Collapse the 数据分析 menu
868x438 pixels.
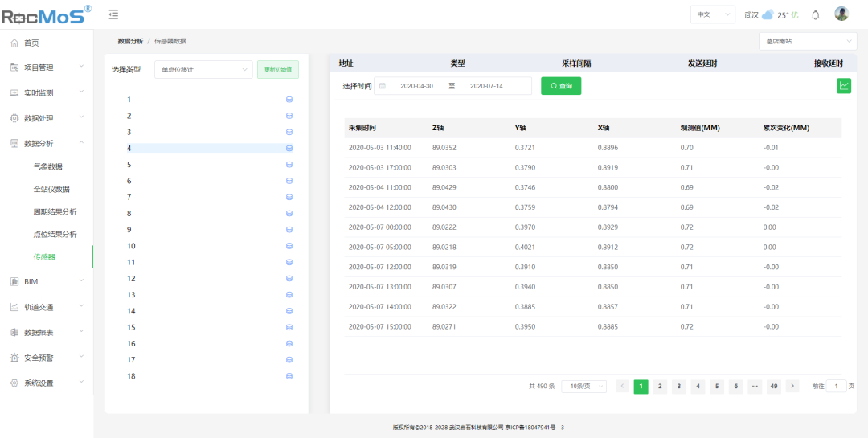coord(47,143)
